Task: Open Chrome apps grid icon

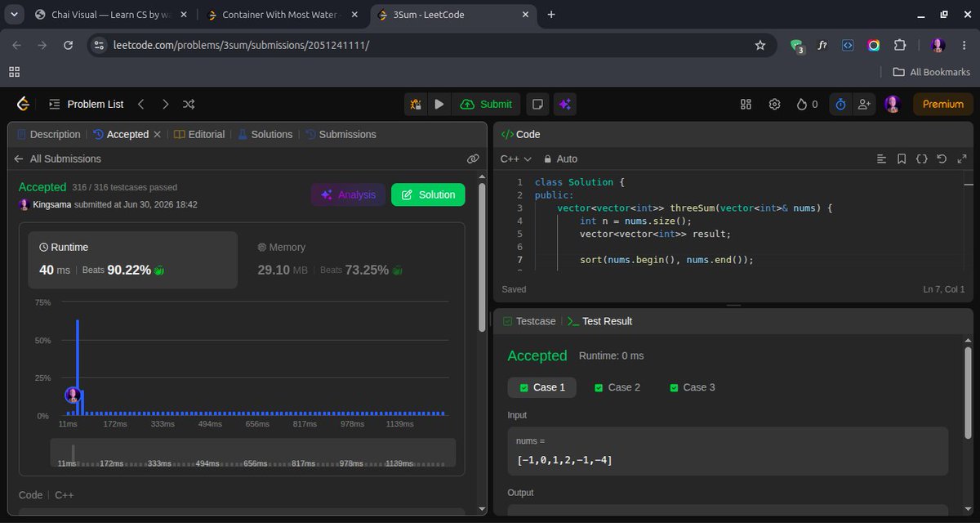Action: click(x=14, y=72)
